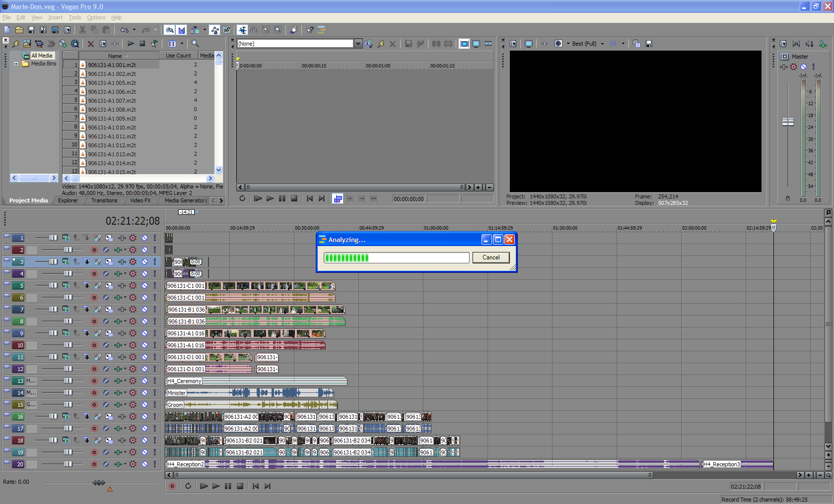
Task: Toggle Enable Snapping in main toolbar
Action: (x=170, y=30)
